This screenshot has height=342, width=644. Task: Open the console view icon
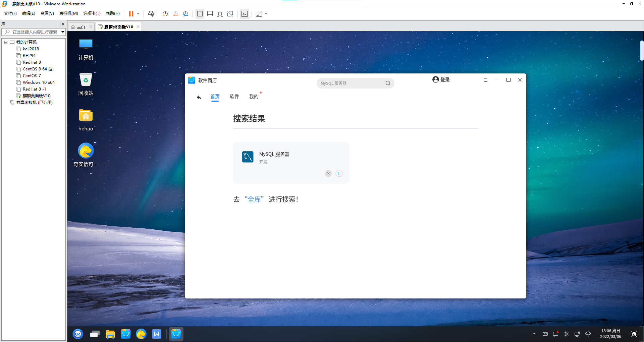click(245, 14)
